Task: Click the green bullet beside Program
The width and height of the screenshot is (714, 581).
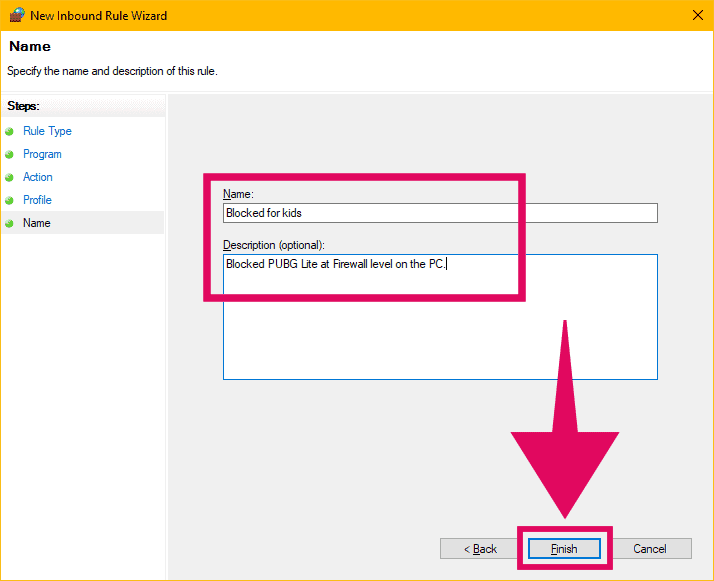Action: pyautogui.click(x=10, y=154)
